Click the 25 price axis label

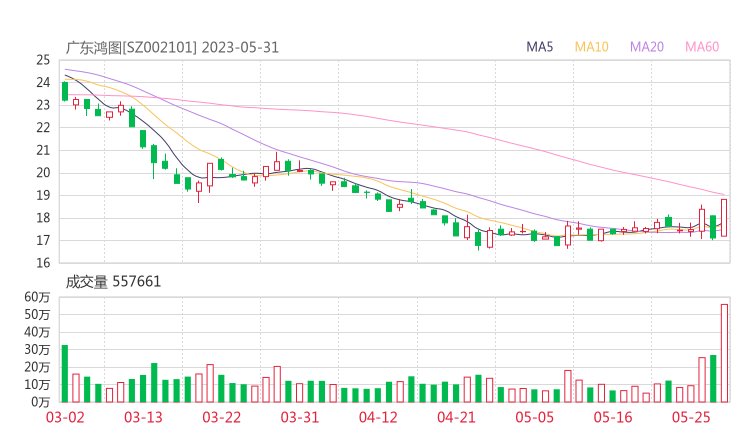(x=43, y=60)
